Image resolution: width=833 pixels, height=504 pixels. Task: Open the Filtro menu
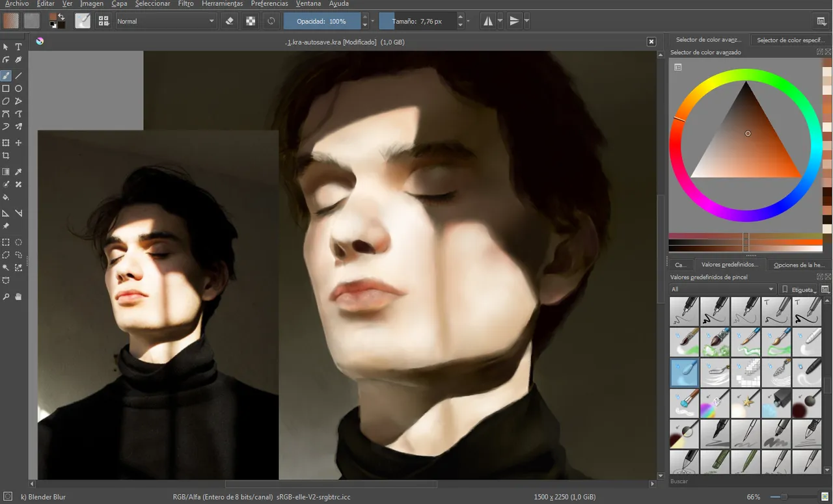point(185,4)
